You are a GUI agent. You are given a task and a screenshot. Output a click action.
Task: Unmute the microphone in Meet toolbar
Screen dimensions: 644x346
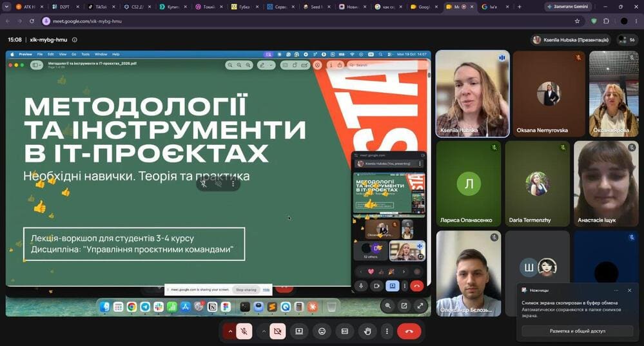244,331
